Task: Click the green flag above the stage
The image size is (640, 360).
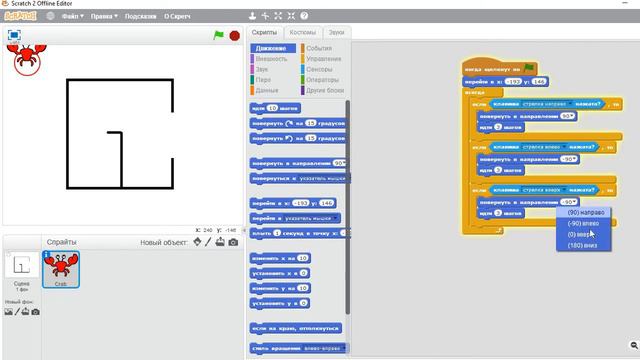Action: [218, 35]
